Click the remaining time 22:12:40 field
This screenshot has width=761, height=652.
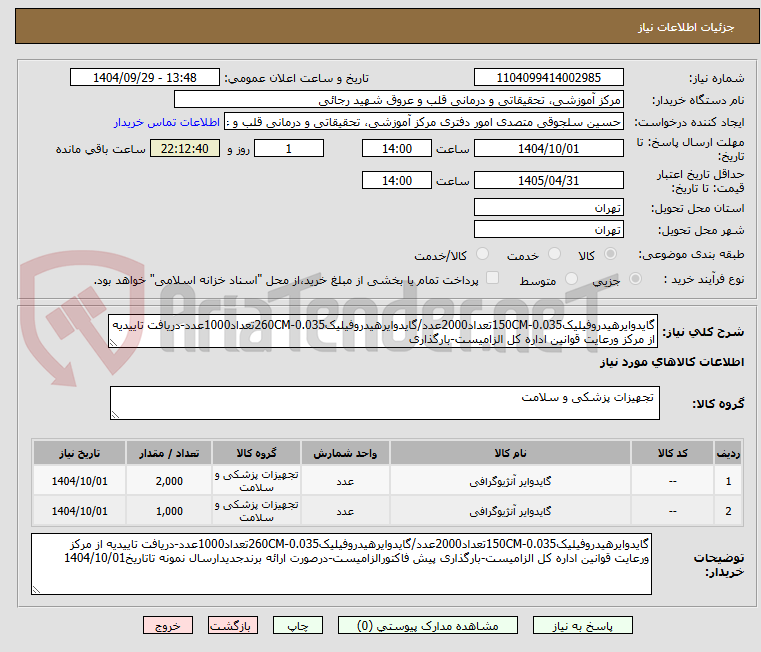tap(185, 148)
